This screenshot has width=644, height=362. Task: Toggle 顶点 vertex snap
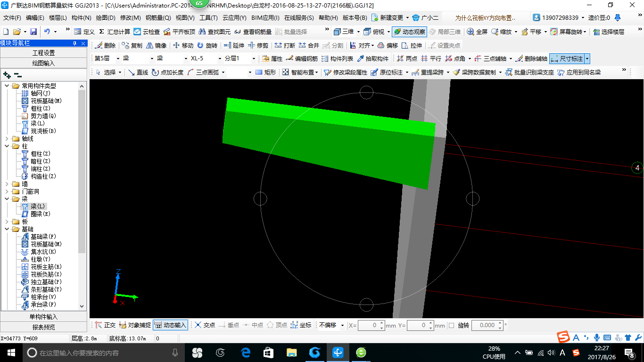click(x=277, y=325)
